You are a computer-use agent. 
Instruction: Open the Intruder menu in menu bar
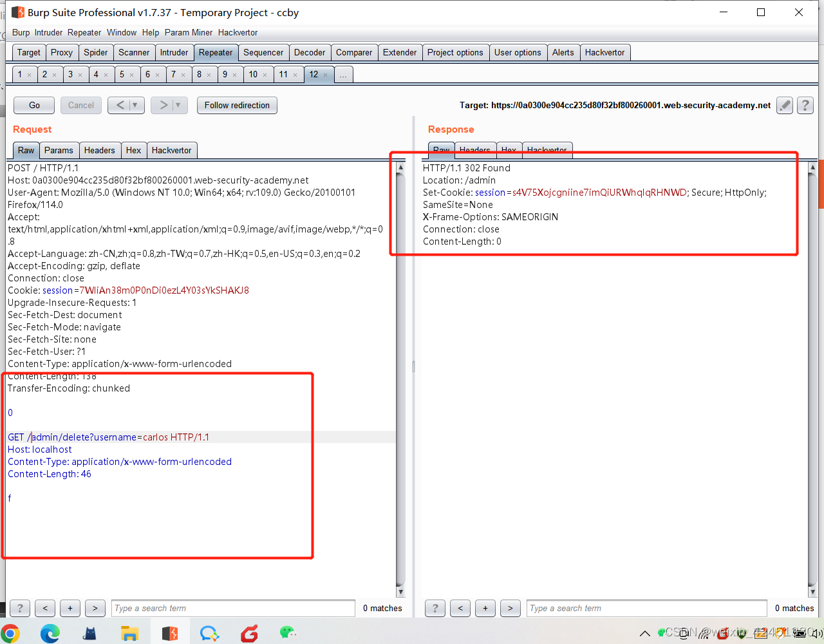tap(48, 32)
